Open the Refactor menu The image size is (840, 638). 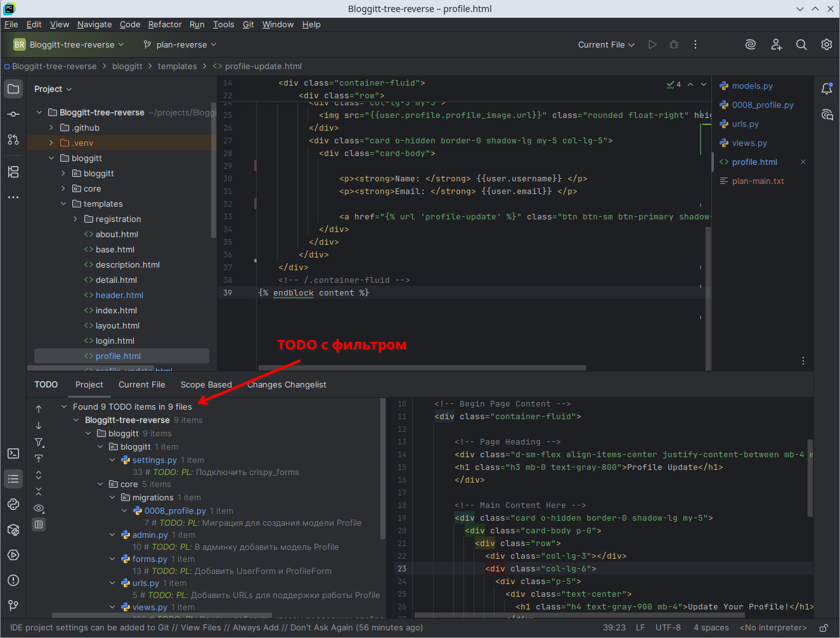point(165,24)
